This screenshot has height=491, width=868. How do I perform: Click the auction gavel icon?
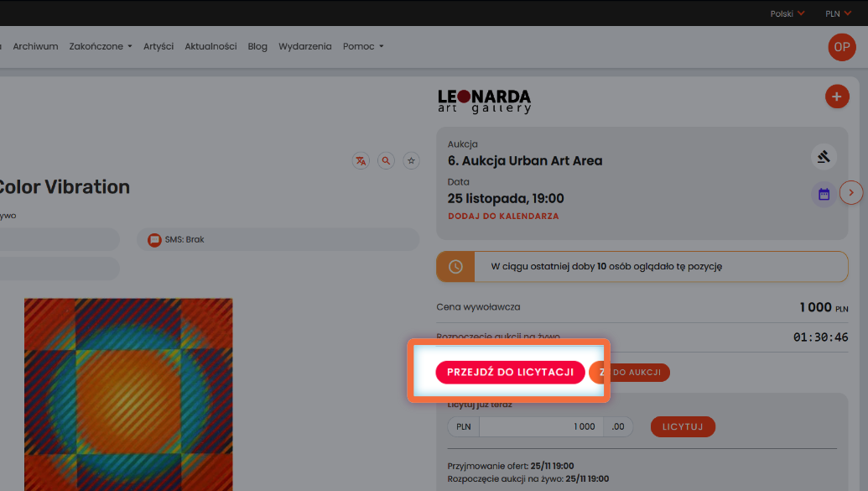824,157
